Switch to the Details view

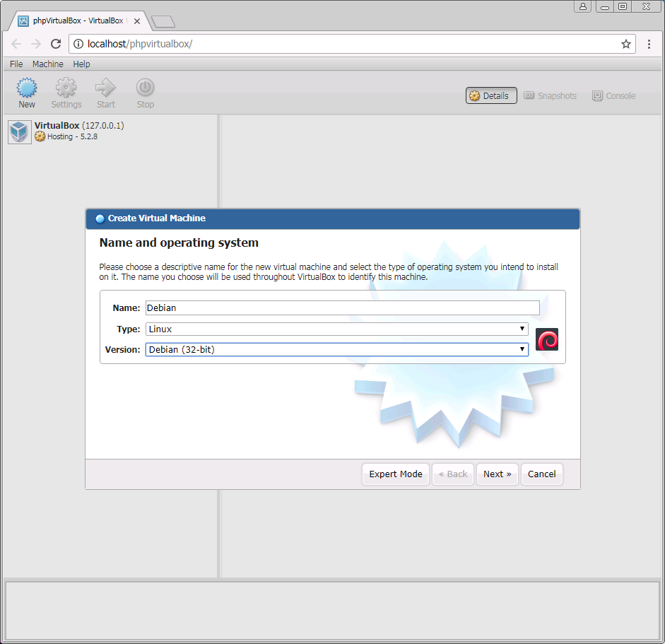point(490,95)
